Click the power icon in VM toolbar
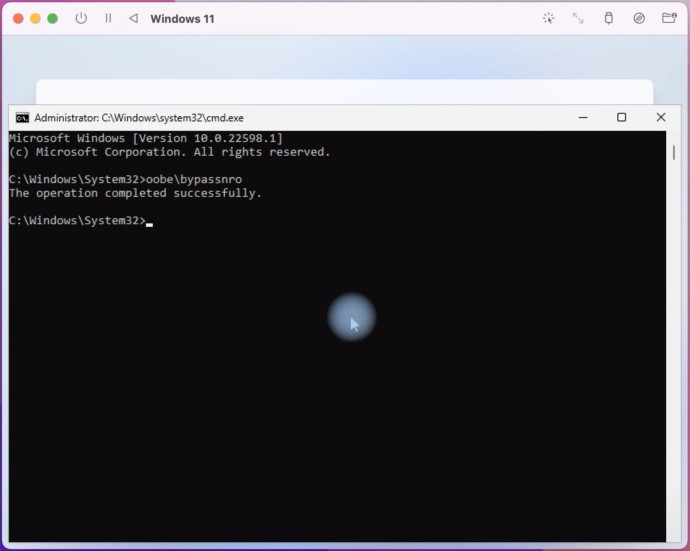Screen dimensions: 690x551 click(81, 18)
